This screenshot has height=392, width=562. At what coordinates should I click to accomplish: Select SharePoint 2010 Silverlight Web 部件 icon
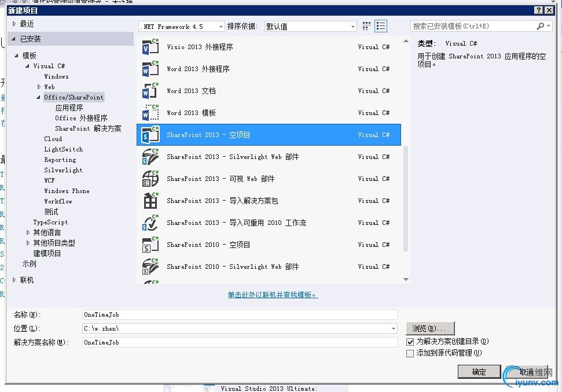[150, 267]
